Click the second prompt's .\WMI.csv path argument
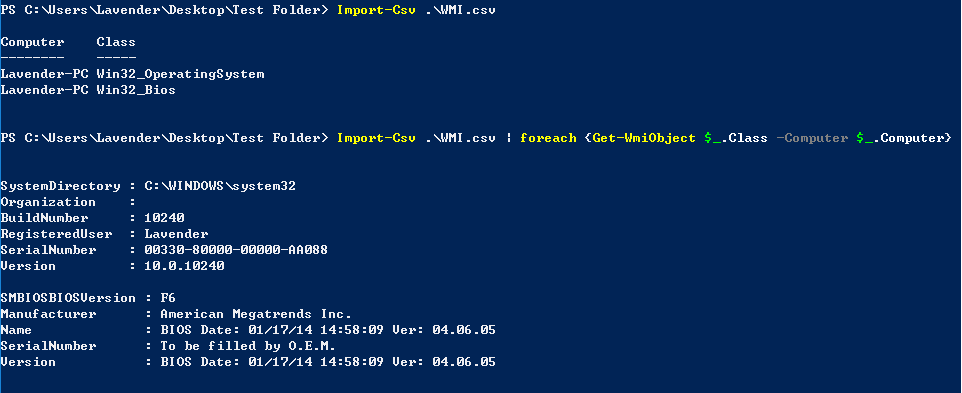This screenshot has width=962, height=393. pyautogui.click(x=460, y=138)
